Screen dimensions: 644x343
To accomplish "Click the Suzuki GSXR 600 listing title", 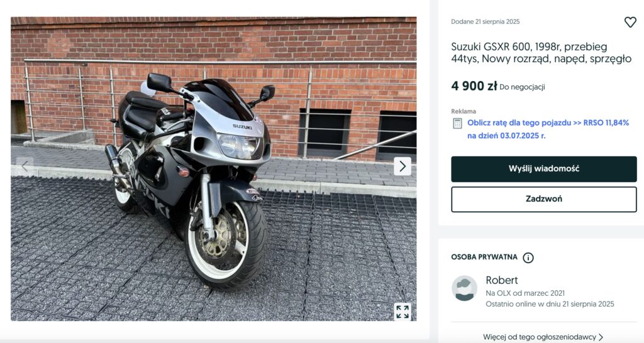I will (541, 53).
